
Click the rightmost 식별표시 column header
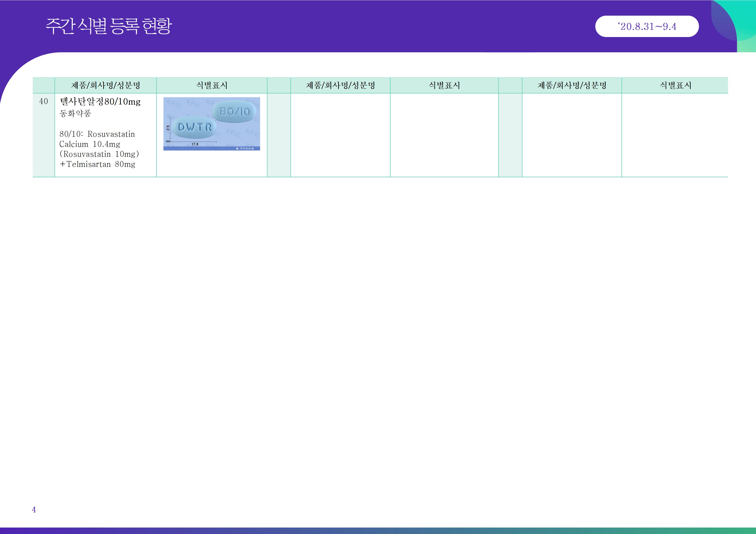[x=675, y=85]
